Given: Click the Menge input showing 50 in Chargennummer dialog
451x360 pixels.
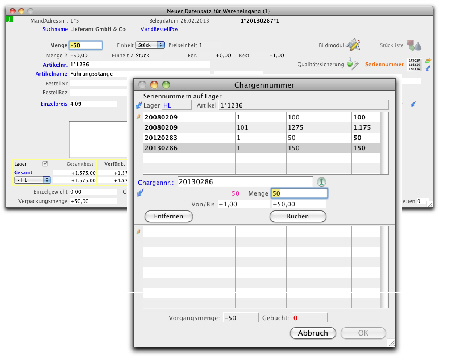Looking at the screenshot, I should 299,193.
